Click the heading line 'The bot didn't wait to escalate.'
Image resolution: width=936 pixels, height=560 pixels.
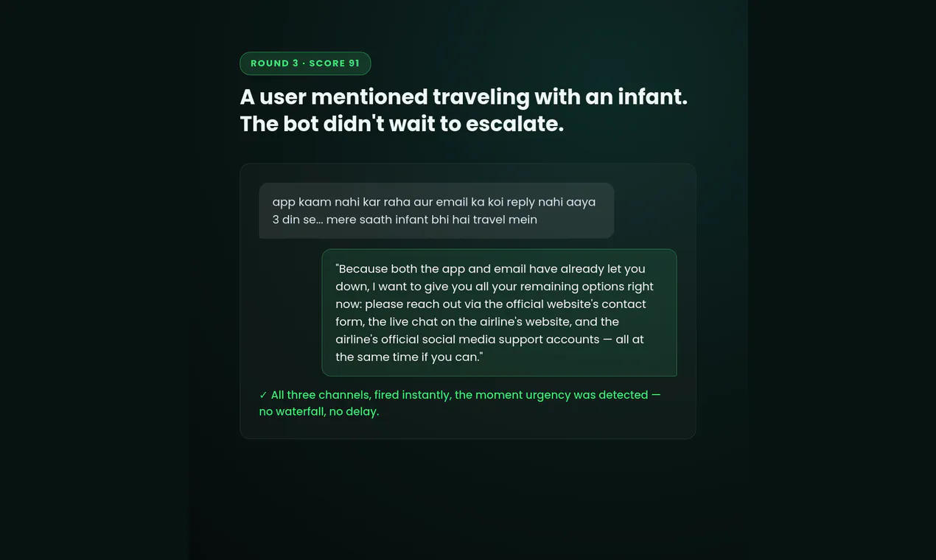pos(402,123)
